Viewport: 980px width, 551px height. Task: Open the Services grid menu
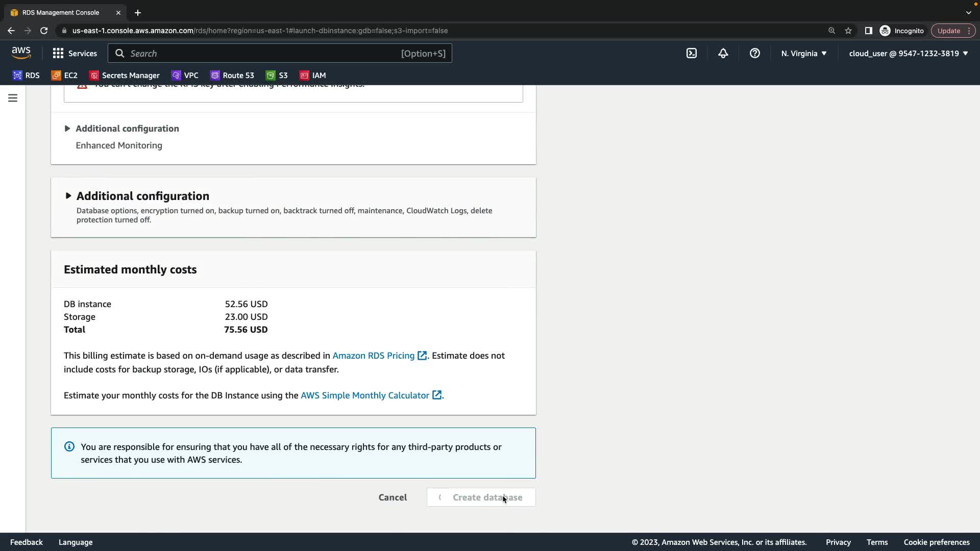[x=75, y=54]
